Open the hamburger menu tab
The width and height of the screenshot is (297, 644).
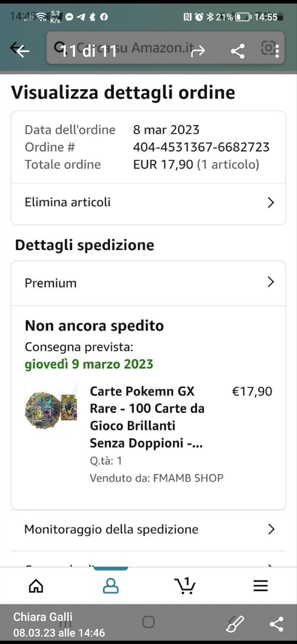260,585
